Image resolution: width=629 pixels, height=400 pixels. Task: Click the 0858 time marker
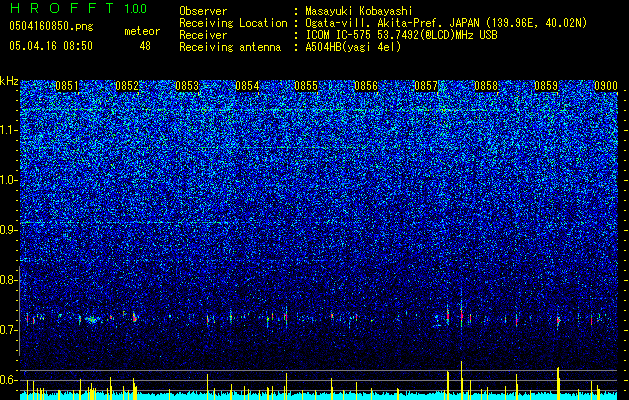pos(486,86)
